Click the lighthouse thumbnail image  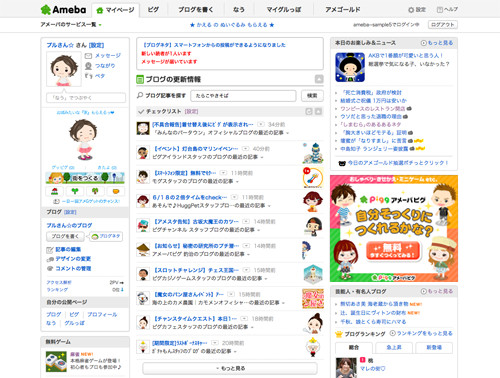point(313,153)
